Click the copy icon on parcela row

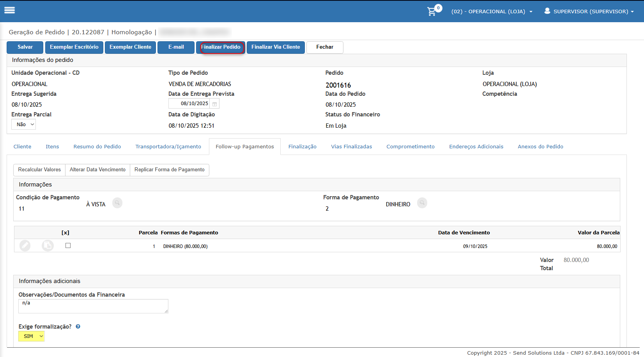coord(48,246)
